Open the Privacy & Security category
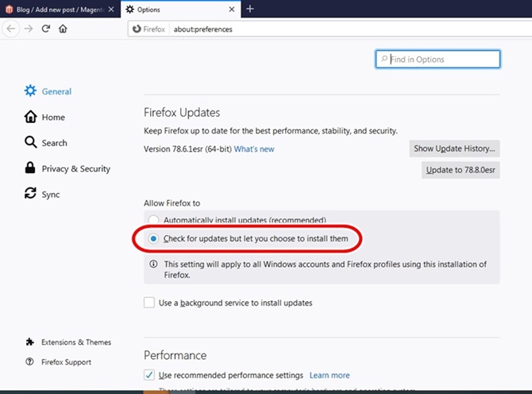Viewport: 532px width, 394px height. 67,168
